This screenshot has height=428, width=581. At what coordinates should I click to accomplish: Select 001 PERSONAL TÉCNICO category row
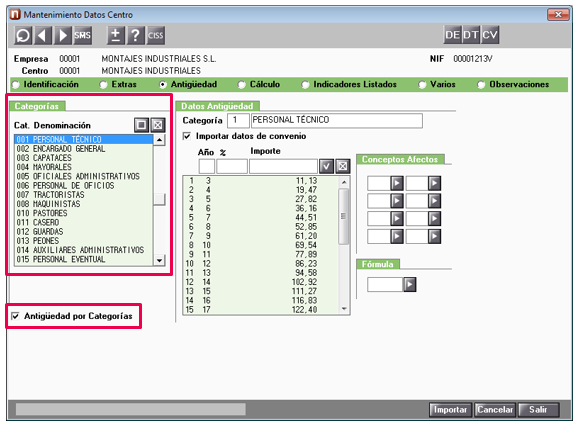[83, 140]
